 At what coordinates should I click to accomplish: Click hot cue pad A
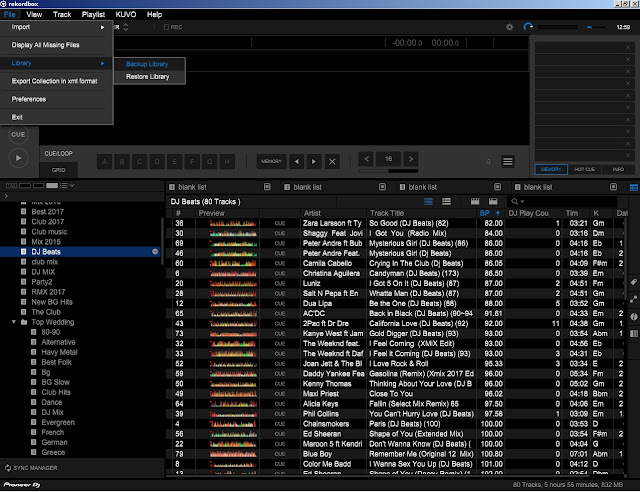[104, 162]
